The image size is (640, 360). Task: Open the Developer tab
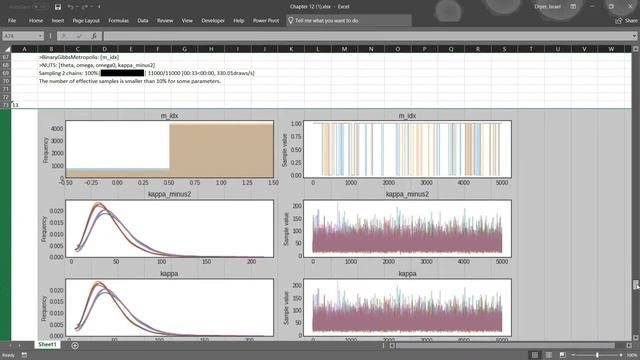coord(213,20)
